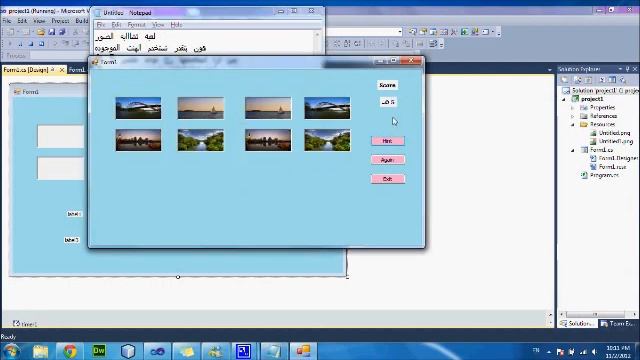Select the first sailboat sunset picture, second in top row

[201, 108]
